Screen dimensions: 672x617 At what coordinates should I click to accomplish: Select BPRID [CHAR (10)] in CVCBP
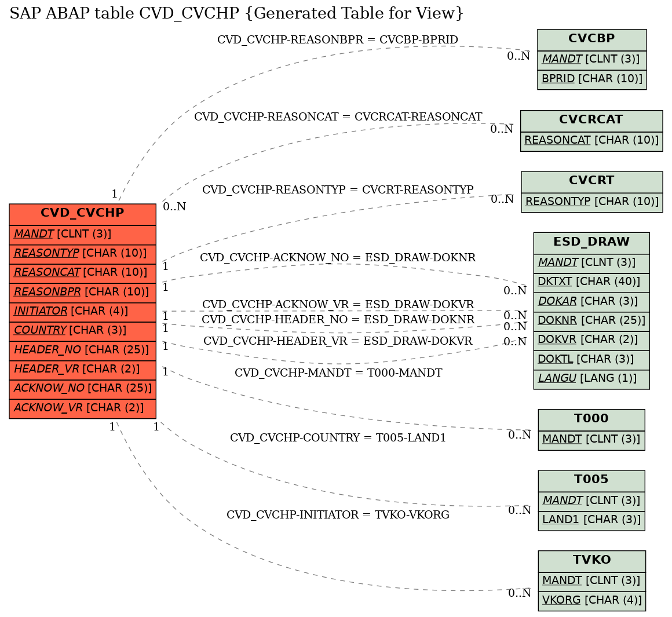click(x=592, y=79)
